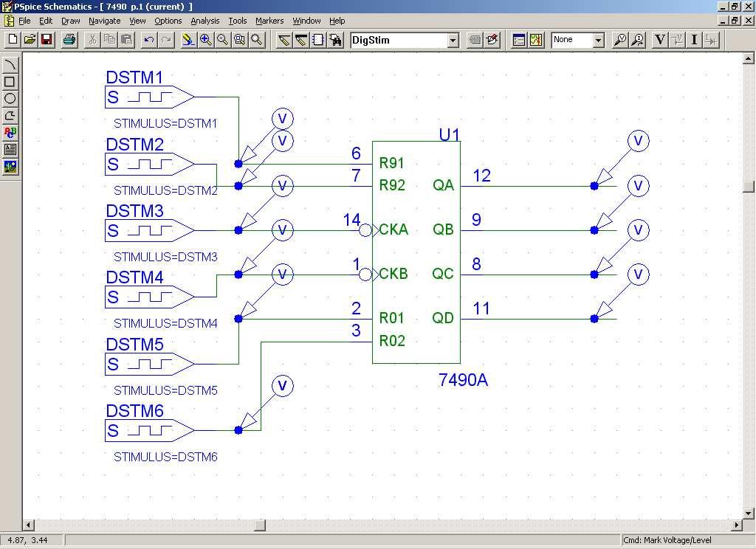The image size is (756, 549).
Task: Click the DigStim part name field
Action: tap(399, 40)
